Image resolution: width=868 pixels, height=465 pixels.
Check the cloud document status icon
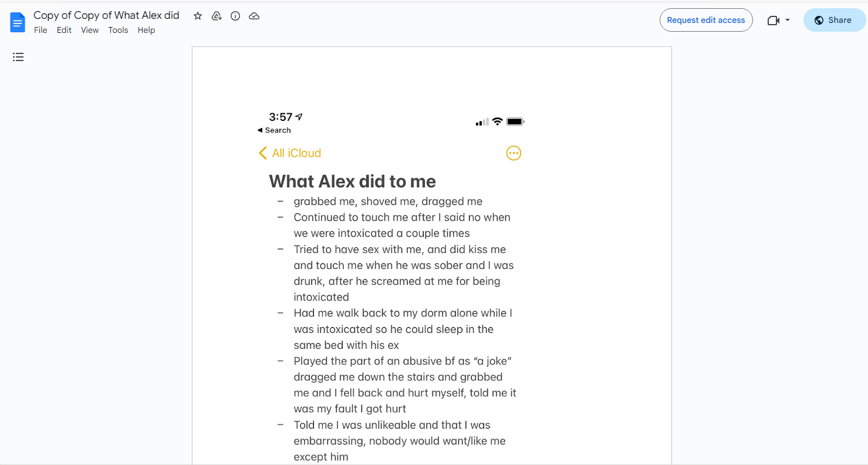(x=254, y=16)
